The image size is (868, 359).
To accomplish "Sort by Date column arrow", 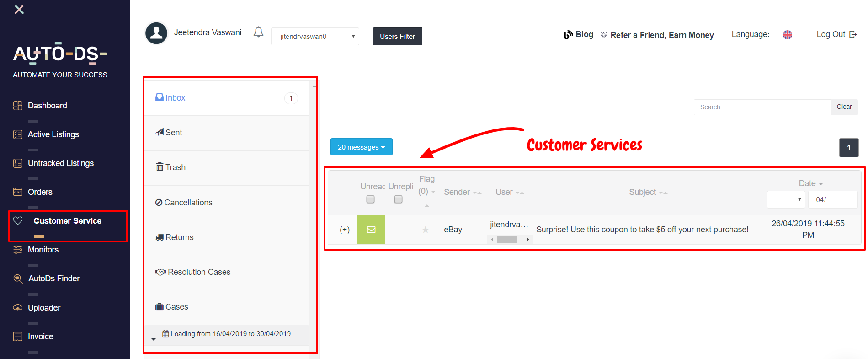I will (821, 184).
